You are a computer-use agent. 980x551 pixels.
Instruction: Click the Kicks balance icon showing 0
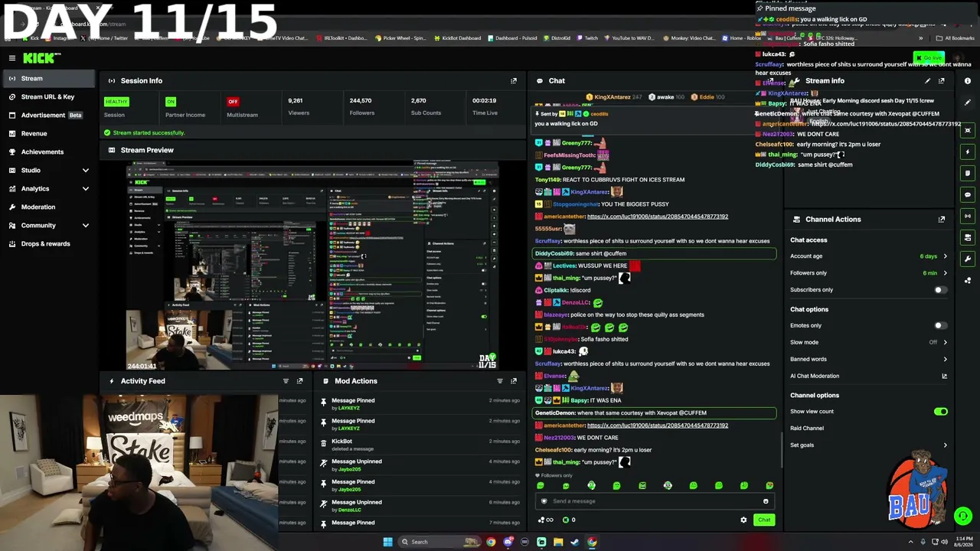pyautogui.click(x=569, y=520)
